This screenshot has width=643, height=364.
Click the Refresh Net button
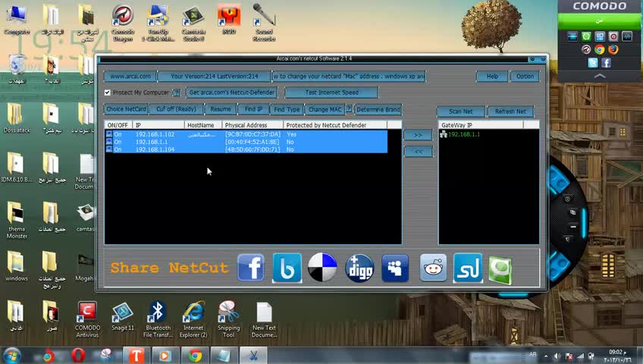pyautogui.click(x=510, y=111)
